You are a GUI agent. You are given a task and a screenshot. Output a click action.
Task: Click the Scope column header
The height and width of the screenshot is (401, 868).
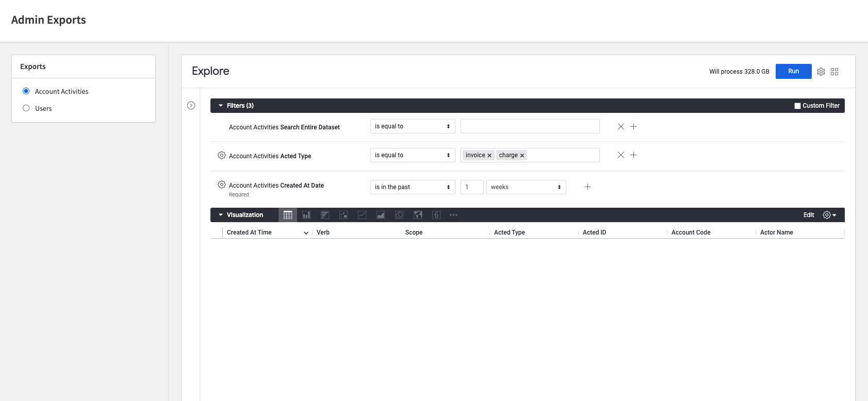(414, 232)
